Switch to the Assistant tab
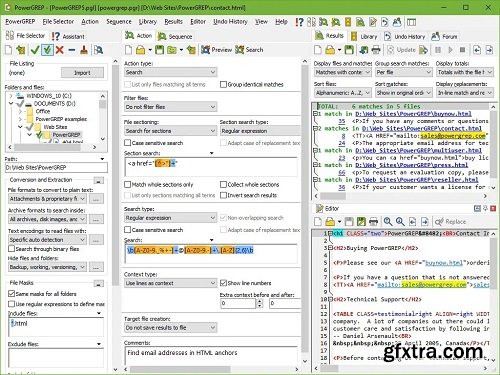The width and height of the screenshot is (500, 375). click(x=68, y=36)
